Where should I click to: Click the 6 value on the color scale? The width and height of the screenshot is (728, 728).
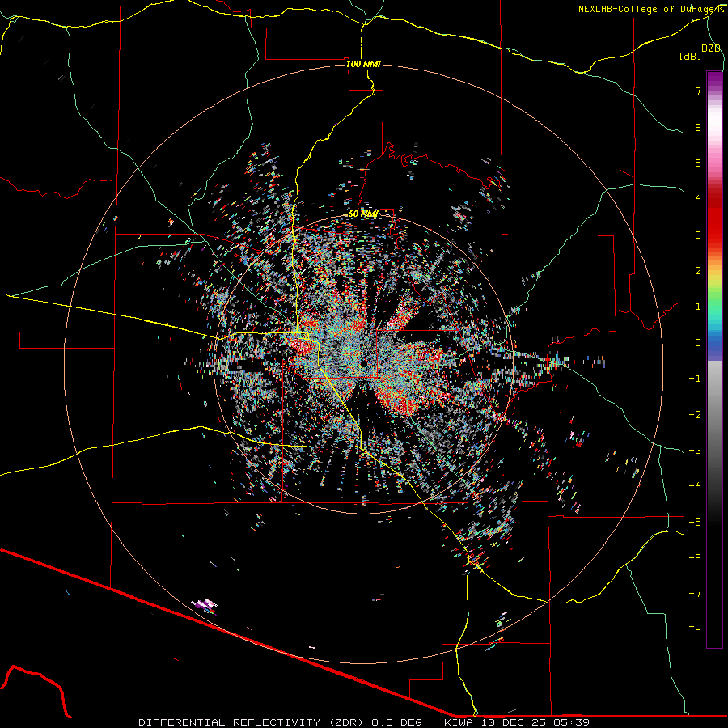(698, 127)
